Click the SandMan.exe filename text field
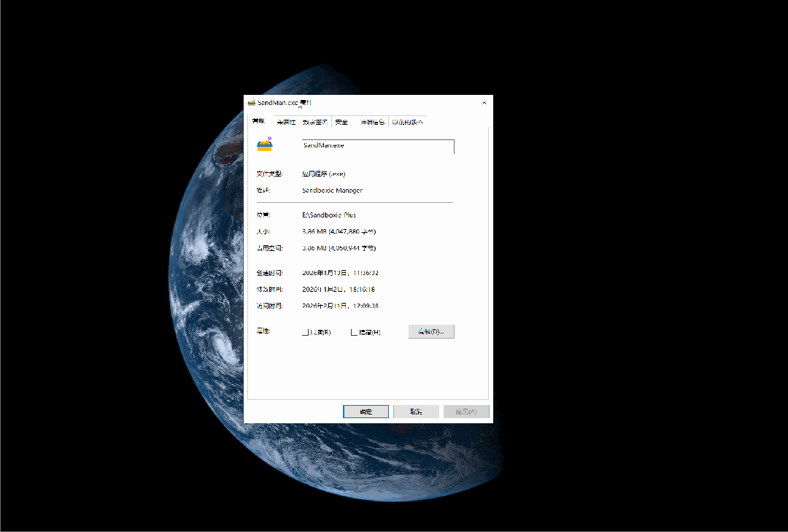 (x=378, y=146)
